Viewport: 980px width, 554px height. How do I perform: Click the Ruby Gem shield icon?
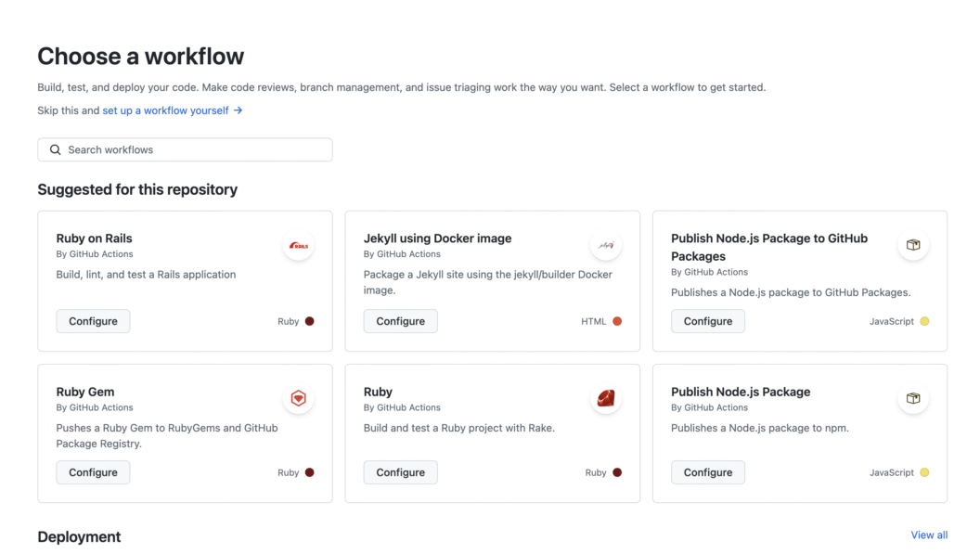pyautogui.click(x=298, y=398)
